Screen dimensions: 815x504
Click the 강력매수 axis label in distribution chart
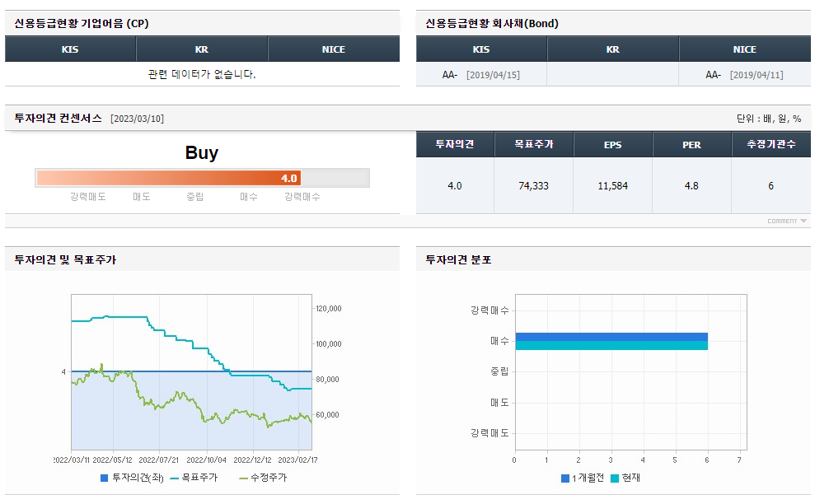(489, 310)
